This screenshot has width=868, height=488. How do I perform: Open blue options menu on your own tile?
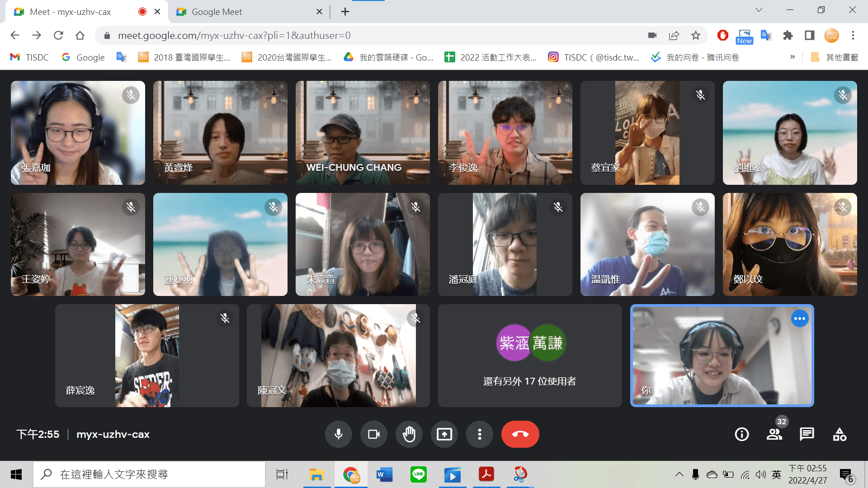[x=799, y=319]
